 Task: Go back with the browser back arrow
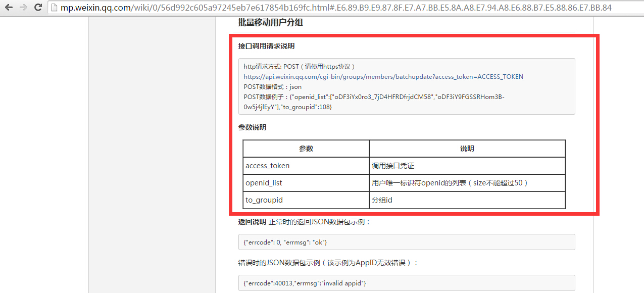9,8
